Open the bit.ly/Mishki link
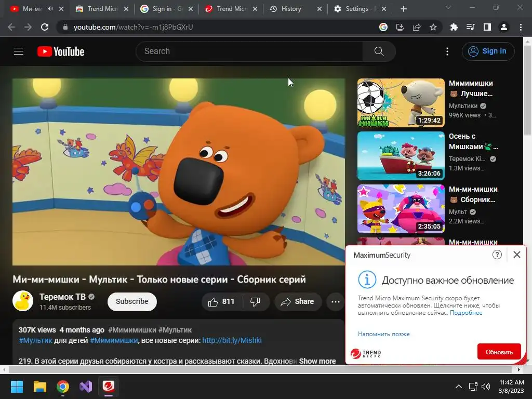The width and height of the screenshot is (532, 399). pos(232,340)
